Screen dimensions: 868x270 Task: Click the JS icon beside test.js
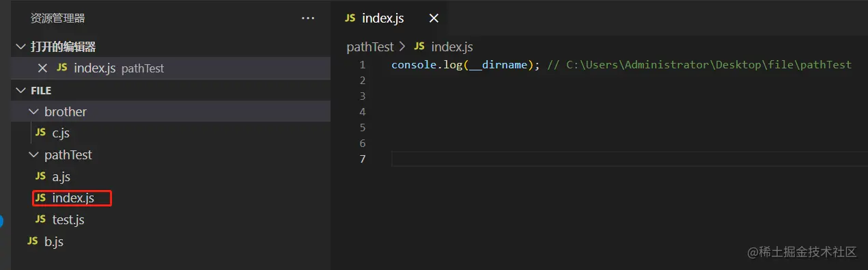click(x=41, y=219)
